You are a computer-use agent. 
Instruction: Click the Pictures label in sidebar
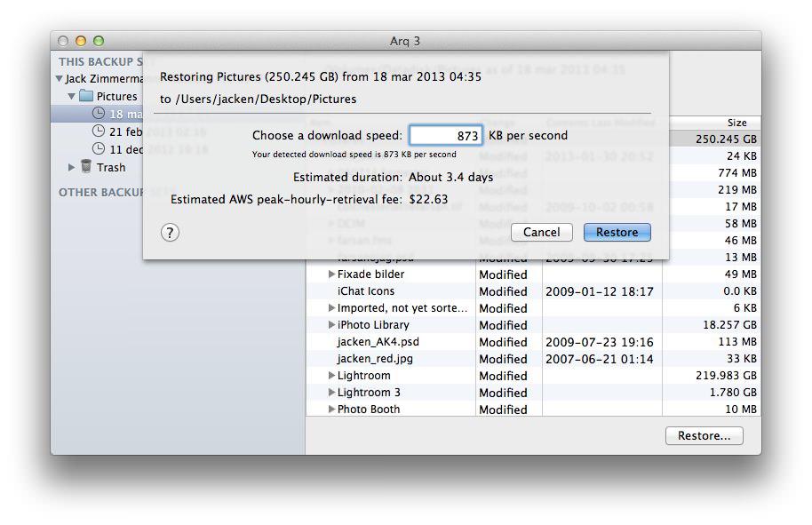coord(116,96)
